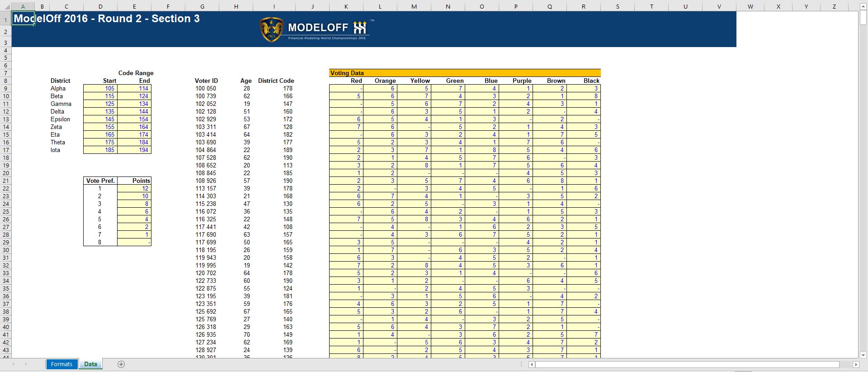Click the 'Voter ID' column header

click(x=206, y=81)
